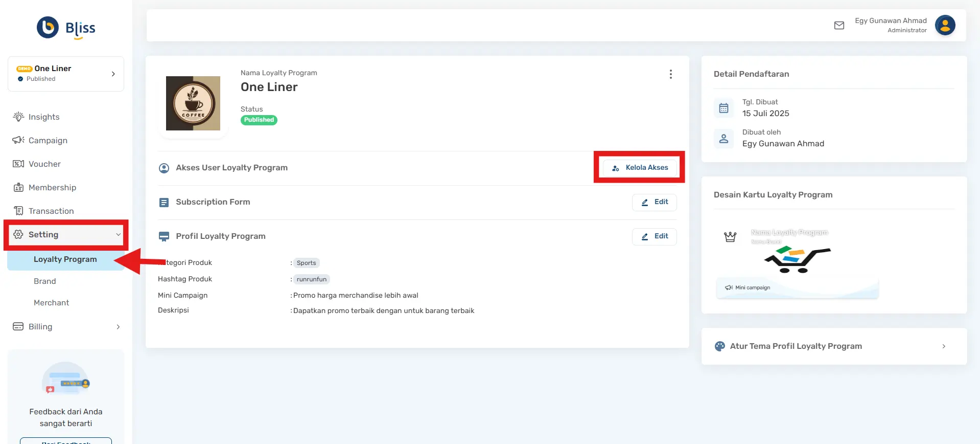980x444 pixels.
Task: Click the palette icon for Atur Tema
Action: (x=719, y=346)
